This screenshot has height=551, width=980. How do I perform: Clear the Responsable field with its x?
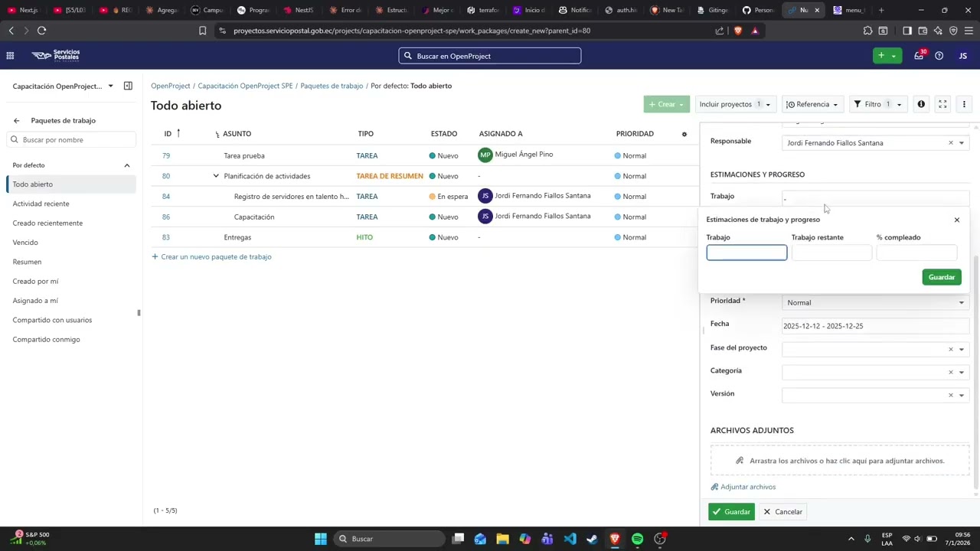[951, 143]
